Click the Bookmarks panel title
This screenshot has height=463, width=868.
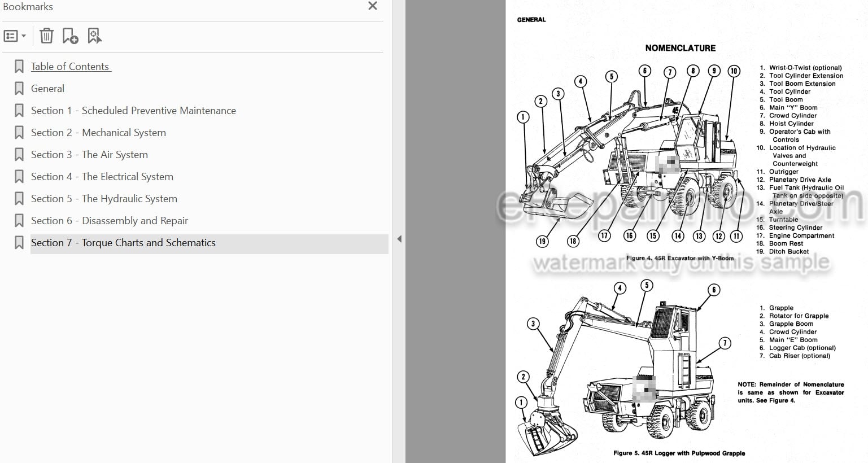tap(28, 7)
